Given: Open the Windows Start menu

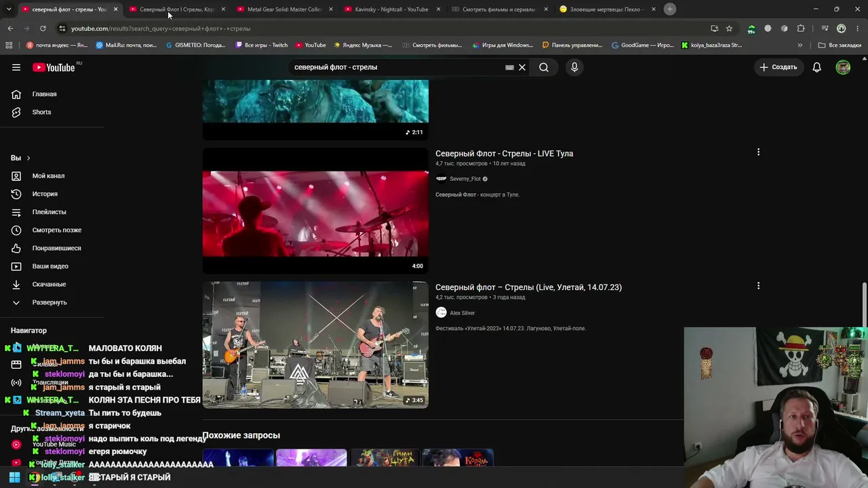Looking at the screenshot, I should point(14,477).
